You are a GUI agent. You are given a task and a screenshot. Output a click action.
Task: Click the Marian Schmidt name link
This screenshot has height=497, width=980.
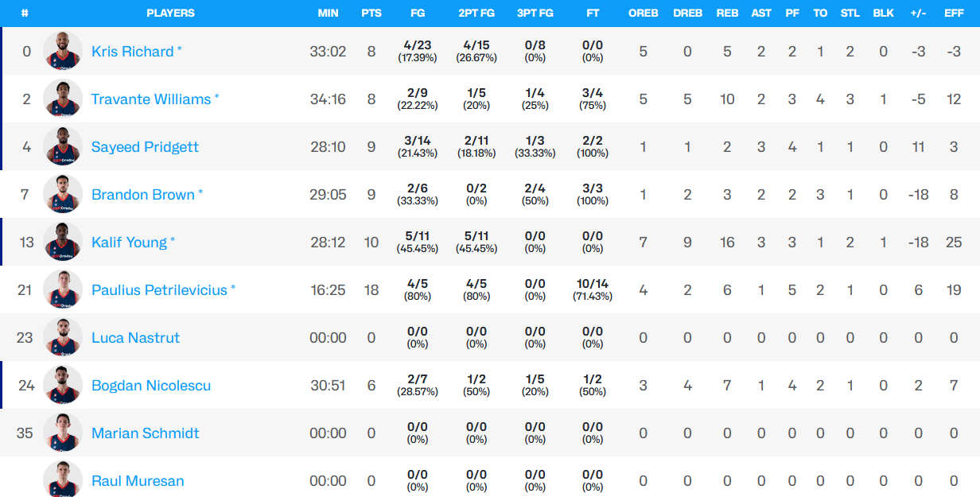point(145,433)
